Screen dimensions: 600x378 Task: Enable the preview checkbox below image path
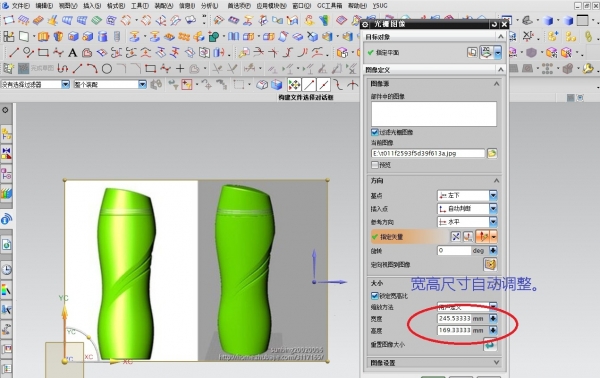click(375, 165)
